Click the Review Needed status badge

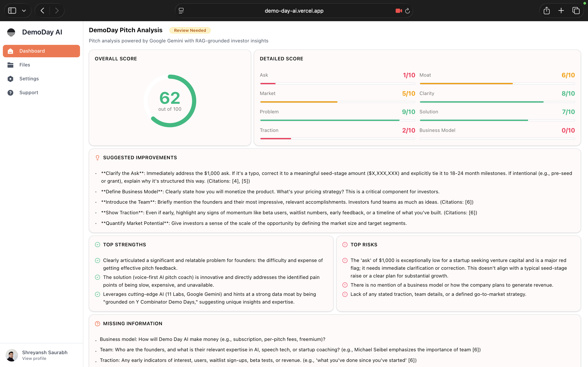point(190,30)
